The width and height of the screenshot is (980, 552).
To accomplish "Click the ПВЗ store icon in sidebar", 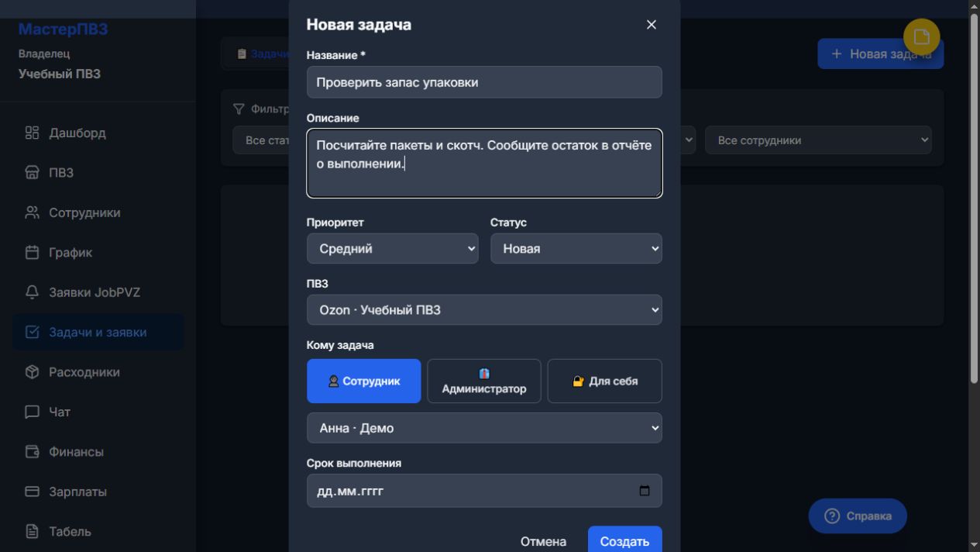I will (32, 173).
